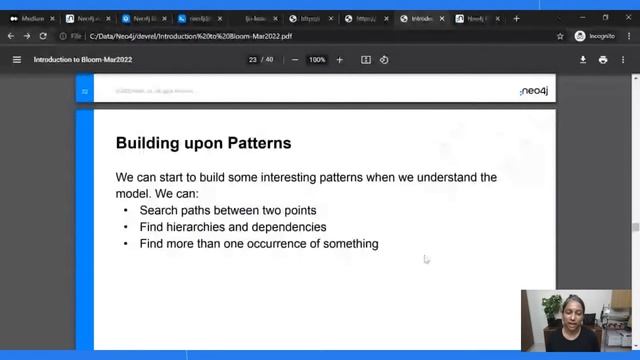Print the PDF document
This screenshot has height=360, width=640.
click(x=603, y=60)
